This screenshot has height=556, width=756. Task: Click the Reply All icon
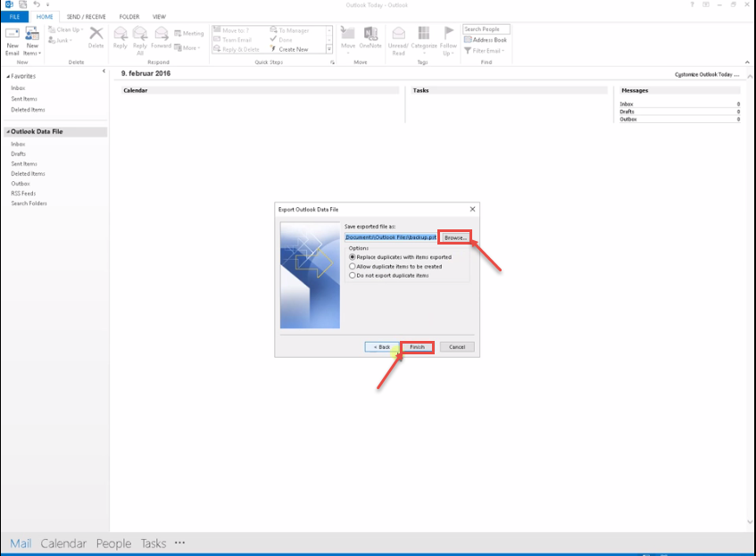coord(140,34)
